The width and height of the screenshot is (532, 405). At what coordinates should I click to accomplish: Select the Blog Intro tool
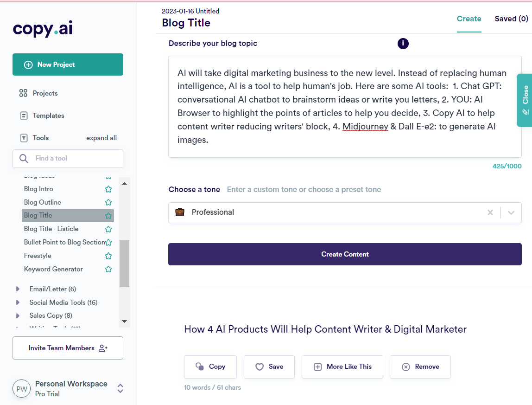(x=38, y=189)
